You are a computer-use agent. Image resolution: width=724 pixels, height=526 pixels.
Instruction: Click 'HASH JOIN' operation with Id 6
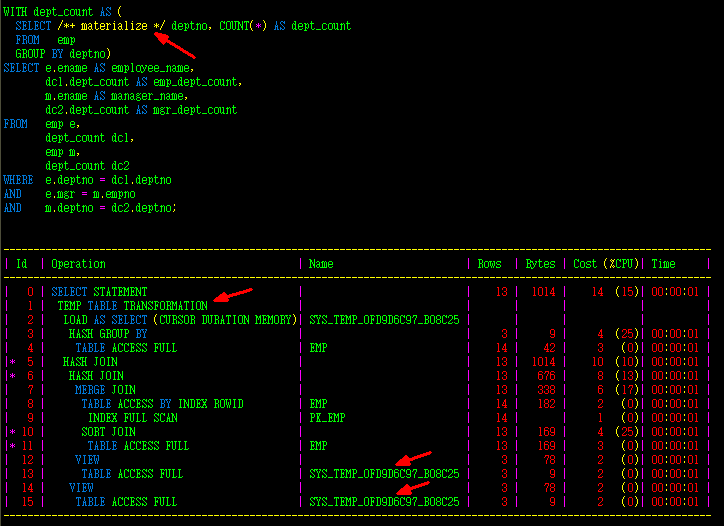(97, 376)
